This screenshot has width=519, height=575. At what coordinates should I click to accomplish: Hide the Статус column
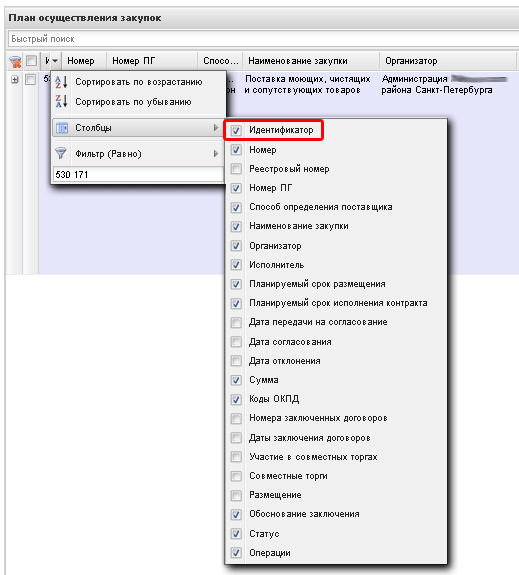coord(236,534)
